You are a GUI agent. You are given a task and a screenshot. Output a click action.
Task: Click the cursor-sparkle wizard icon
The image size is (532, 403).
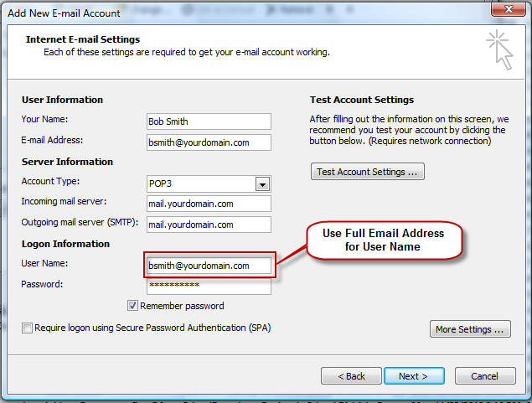pos(501,49)
